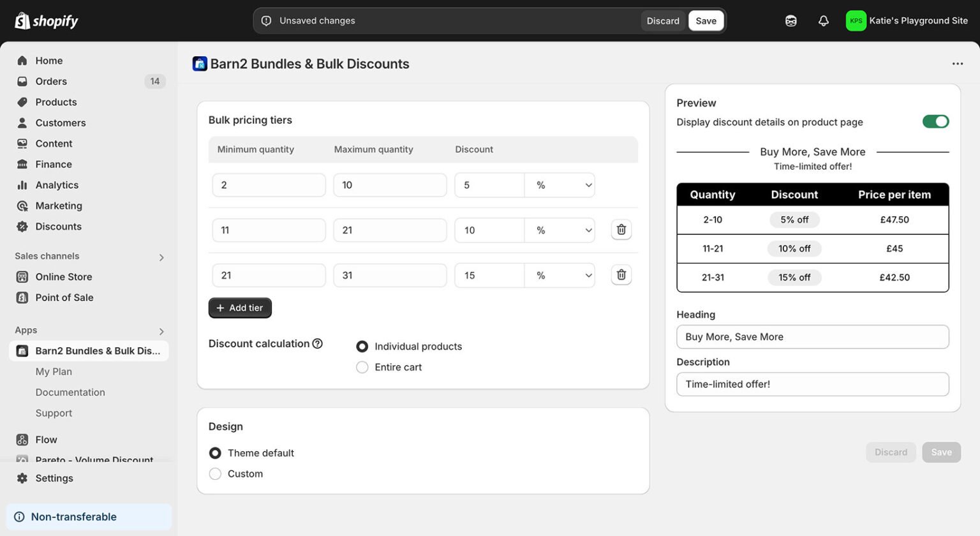Expand the Sales channels section chevron
Image resolution: width=980 pixels, height=536 pixels.
click(x=161, y=257)
